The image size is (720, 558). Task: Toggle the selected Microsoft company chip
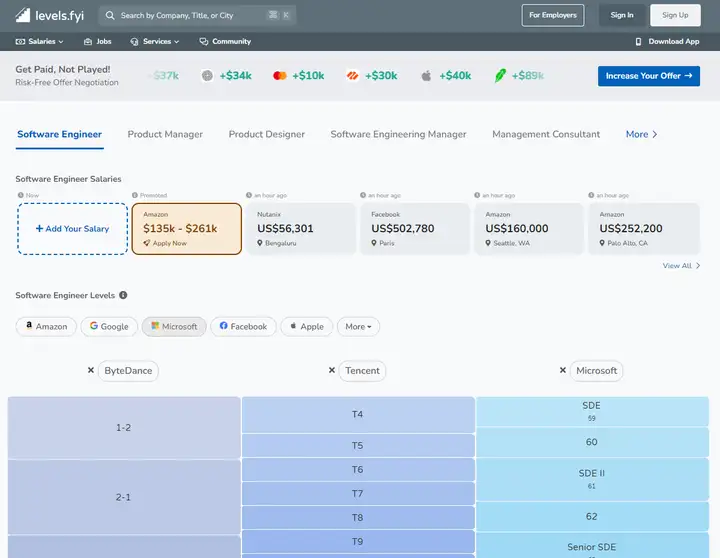(x=174, y=327)
